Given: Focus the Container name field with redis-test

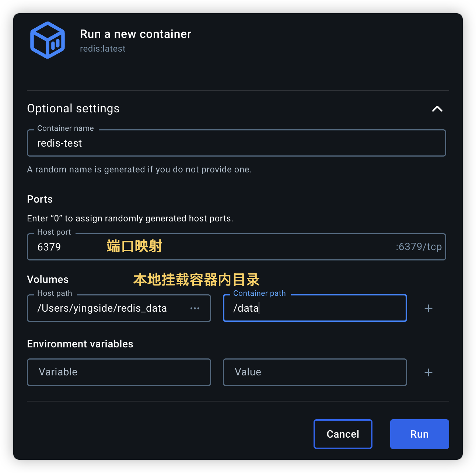Looking at the screenshot, I should (236, 143).
